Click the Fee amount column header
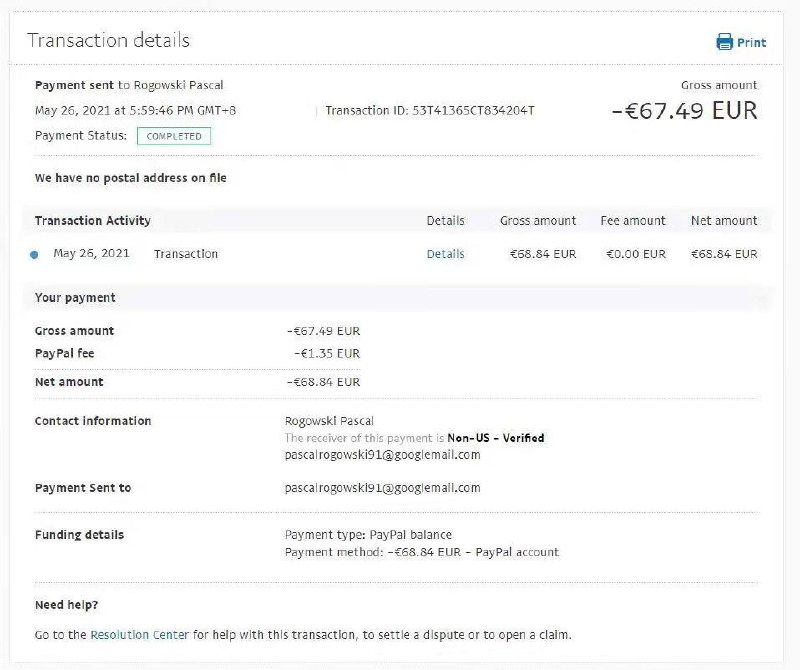 pyautogui.click(x=632, y=220)
